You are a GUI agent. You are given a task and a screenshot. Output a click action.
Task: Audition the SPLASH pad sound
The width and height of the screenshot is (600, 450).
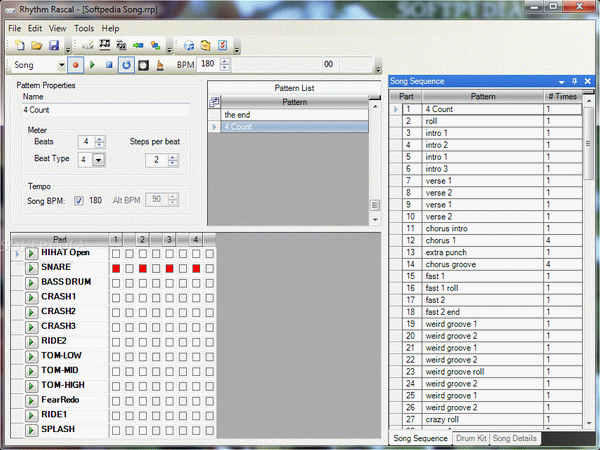31,430
